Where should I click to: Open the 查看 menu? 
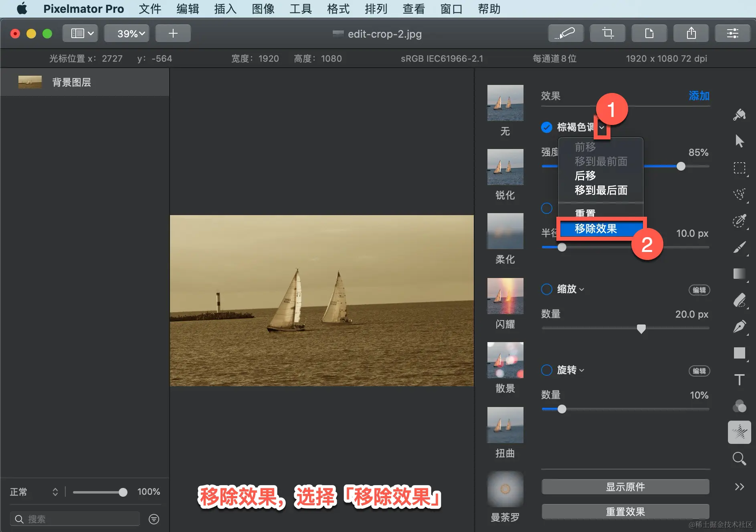(x=414, y=9)
